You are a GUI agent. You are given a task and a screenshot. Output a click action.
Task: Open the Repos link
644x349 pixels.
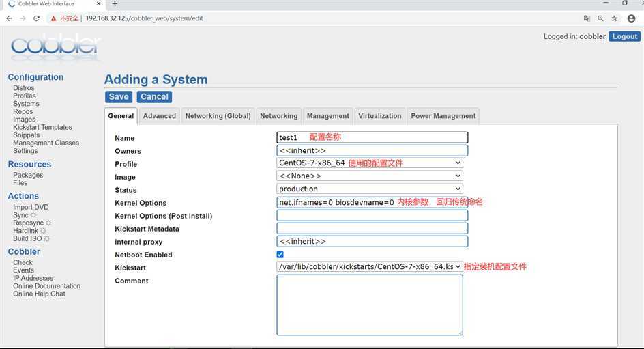[x=23, y=111]
